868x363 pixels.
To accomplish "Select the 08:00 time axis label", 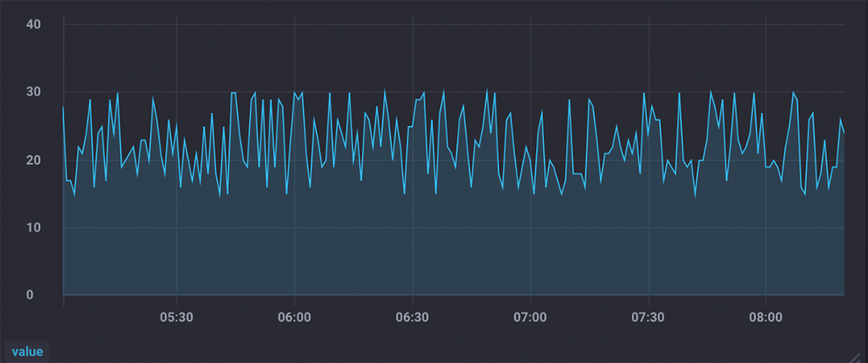I will pyautogui.click(x=765, y=317).
